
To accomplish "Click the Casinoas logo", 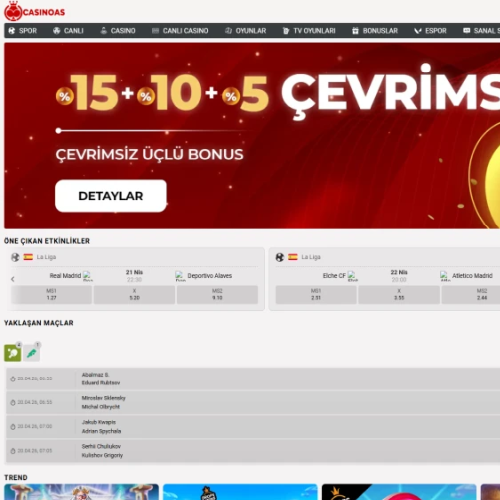I will click(x=34, y=12).
